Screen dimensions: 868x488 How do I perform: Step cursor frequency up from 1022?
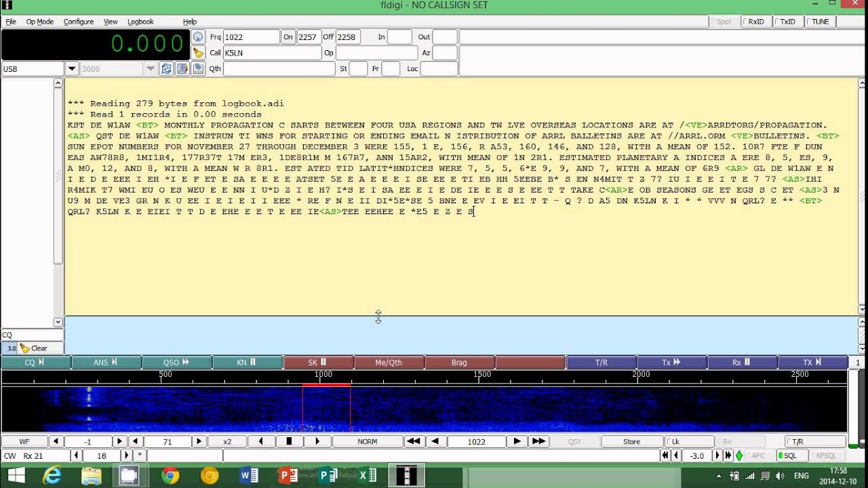(x=517, y=441)
